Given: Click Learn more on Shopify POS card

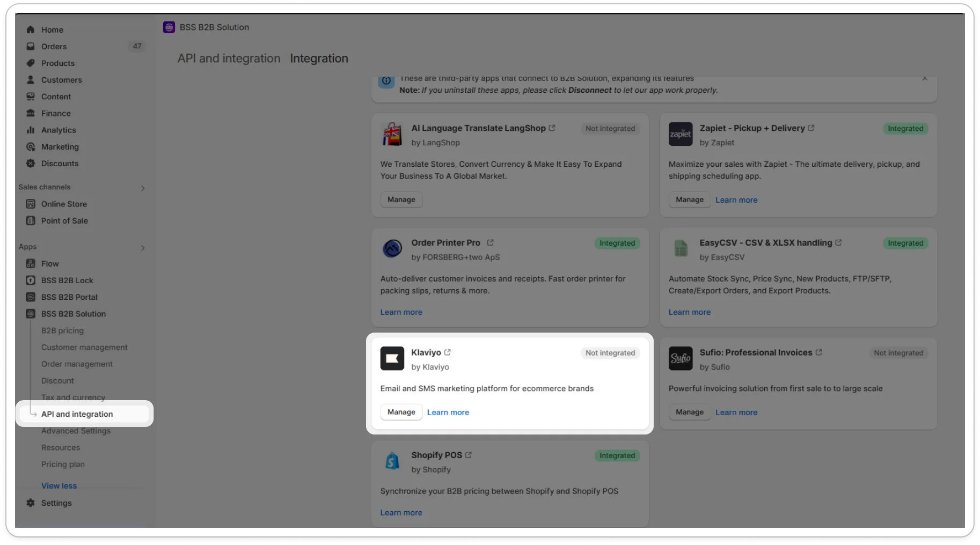Looking at the screenshot, I should click(x=401, y=513).
